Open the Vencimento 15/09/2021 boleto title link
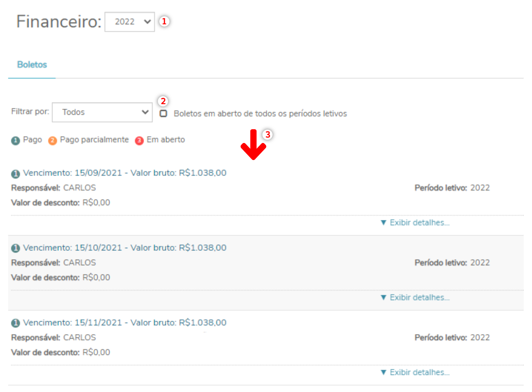 coord(124,173)
